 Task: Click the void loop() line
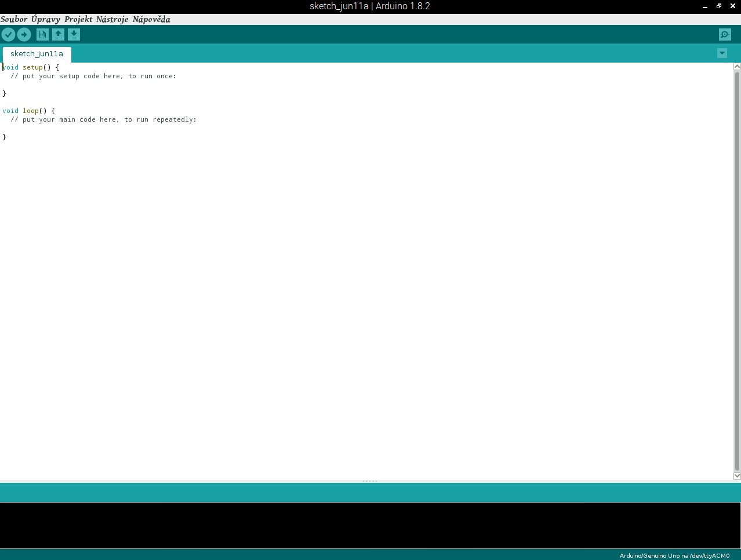tap(28, 111)
